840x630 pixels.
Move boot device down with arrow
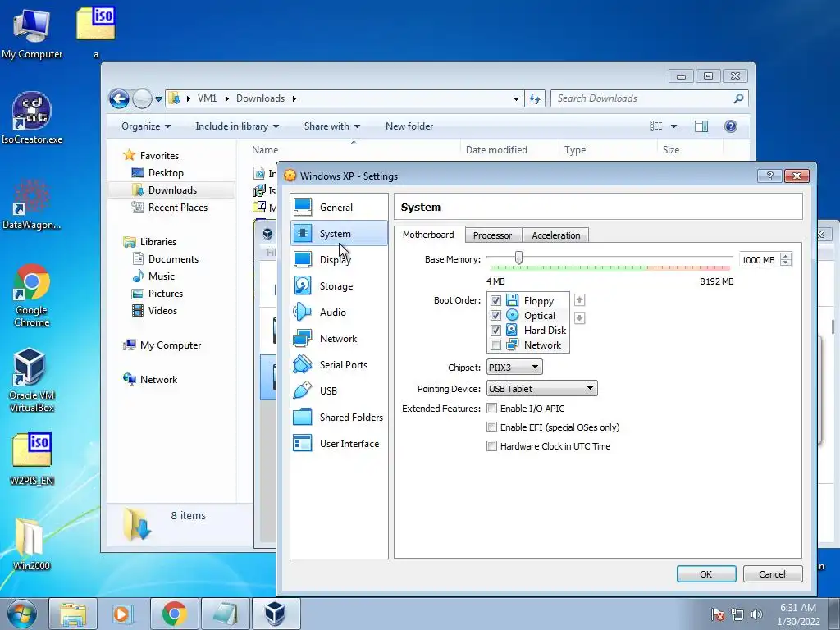pyautogui.click(x=579, y=318)
